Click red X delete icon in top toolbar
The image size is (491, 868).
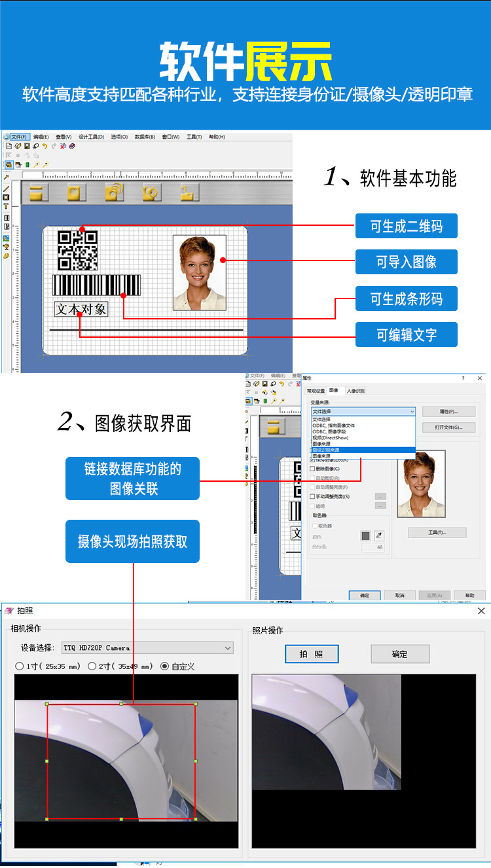(63, 146)
